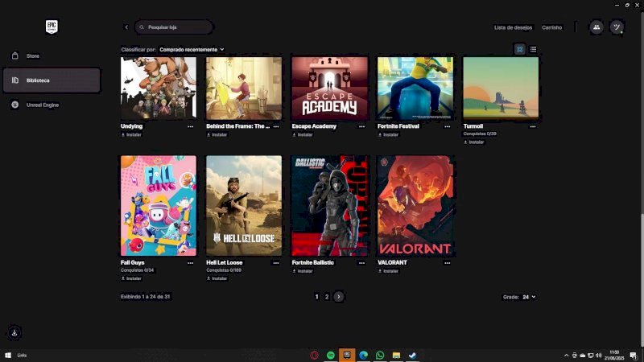Open the friends list icon
This screenshot has width=644, height=362.
(x=596, y=27)
